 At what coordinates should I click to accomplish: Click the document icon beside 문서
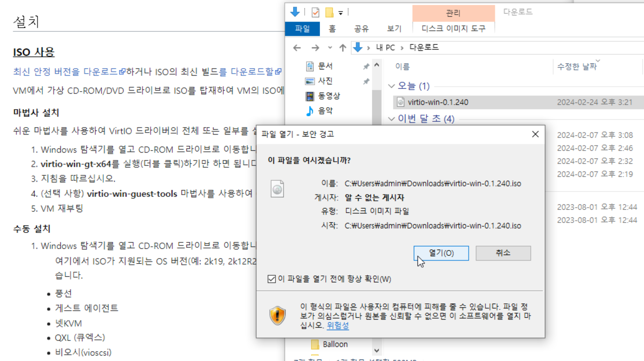tap(310, 66)
